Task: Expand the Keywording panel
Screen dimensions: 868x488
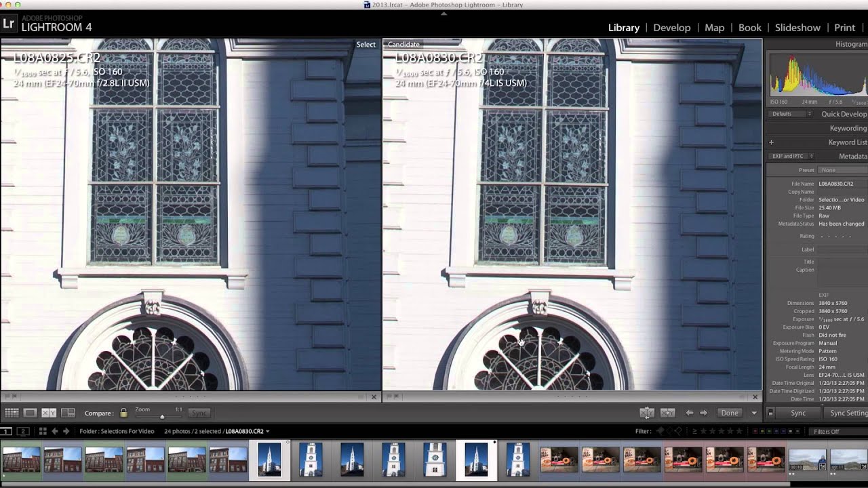Action: point(848,128)
